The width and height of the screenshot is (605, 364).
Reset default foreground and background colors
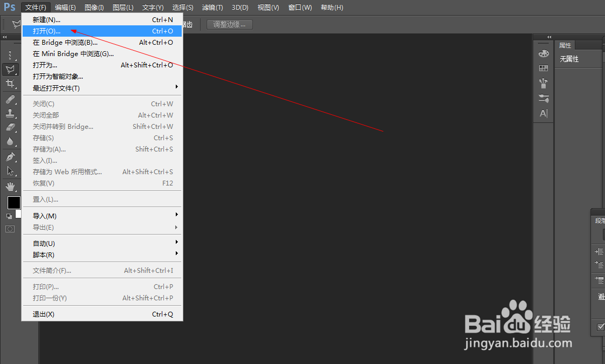tap(9, 216)
